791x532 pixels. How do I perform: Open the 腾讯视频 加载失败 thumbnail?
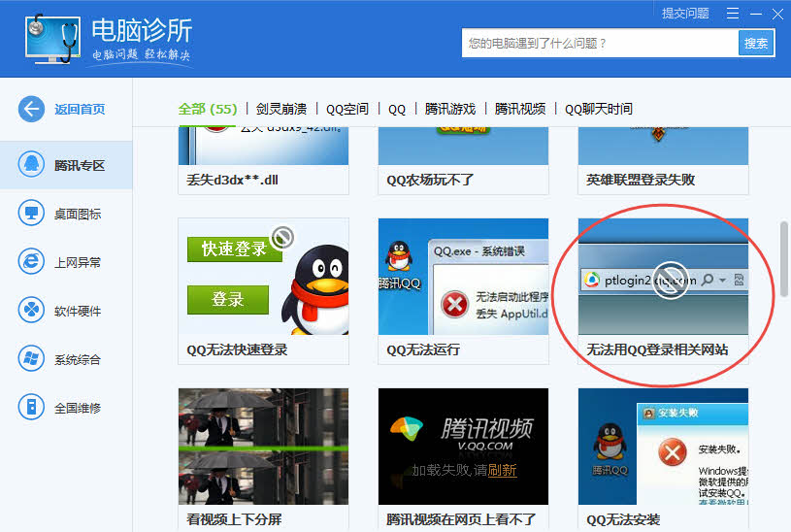click(x=463, y=447)
